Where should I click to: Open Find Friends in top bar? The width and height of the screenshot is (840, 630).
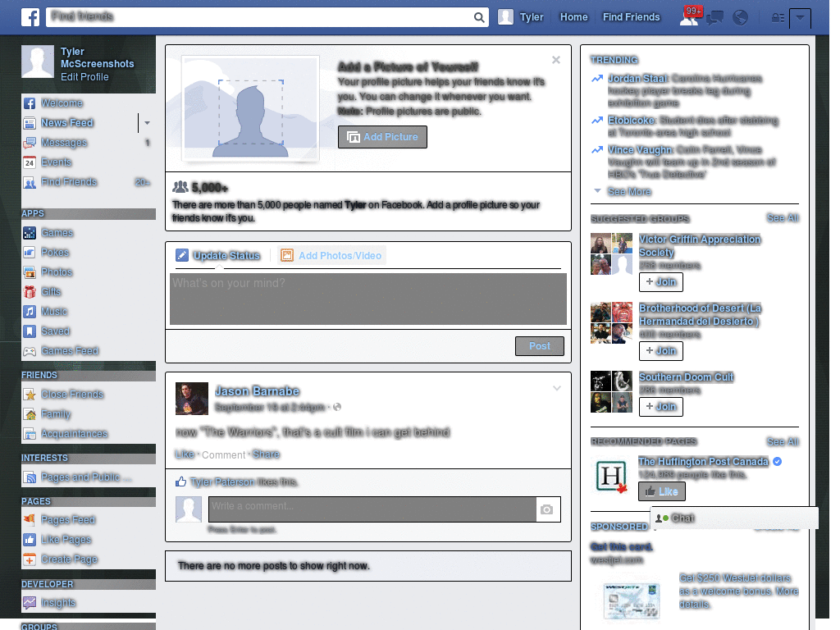pos(631,17)
